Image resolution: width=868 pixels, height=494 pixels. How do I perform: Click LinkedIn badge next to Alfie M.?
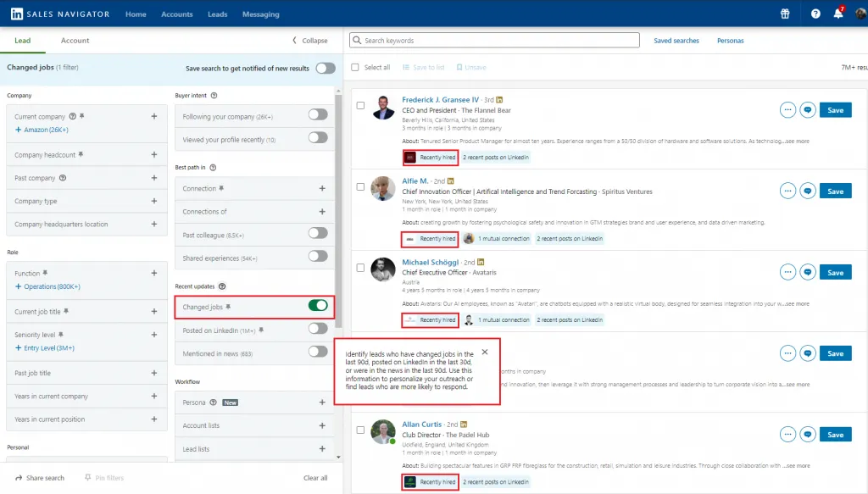(451, 180)
